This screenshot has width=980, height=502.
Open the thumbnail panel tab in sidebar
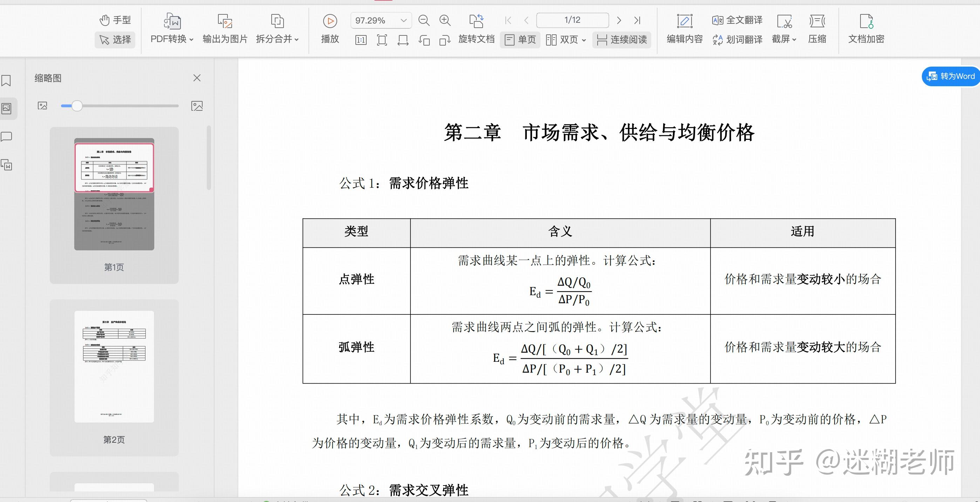point(6,108)
